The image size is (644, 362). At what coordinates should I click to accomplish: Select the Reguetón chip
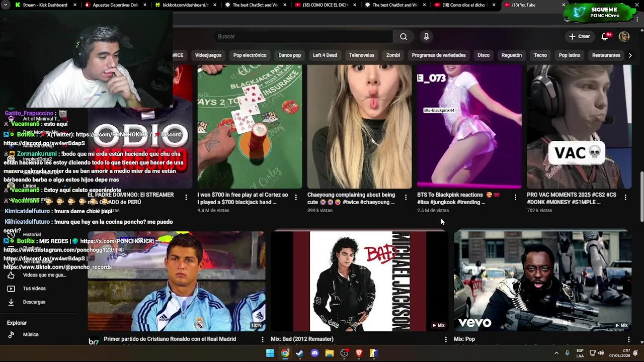click(x=512, y=55)
